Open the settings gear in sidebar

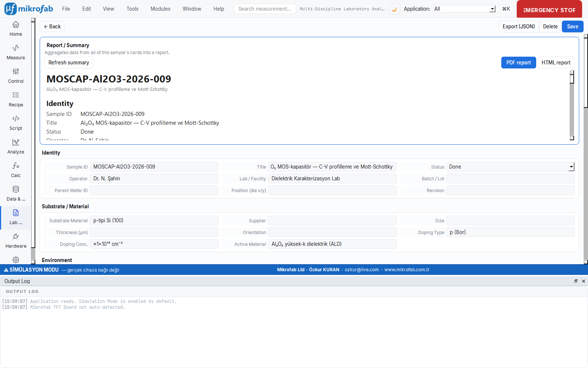pos(16,260)
